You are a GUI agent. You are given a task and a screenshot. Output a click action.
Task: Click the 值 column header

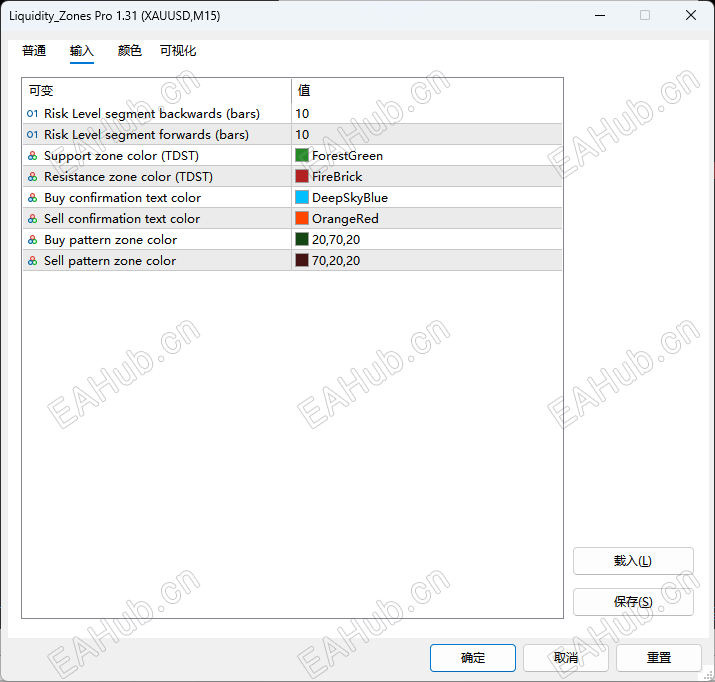427,91
